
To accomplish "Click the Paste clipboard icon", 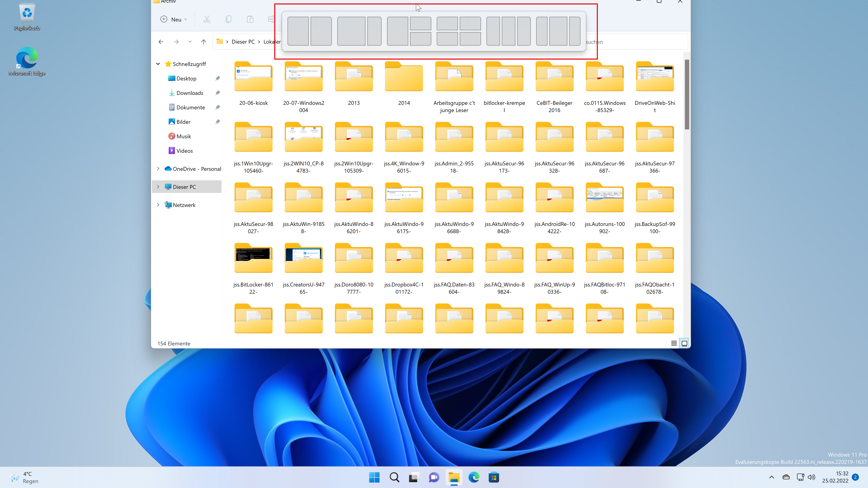I will coord(250,19).
